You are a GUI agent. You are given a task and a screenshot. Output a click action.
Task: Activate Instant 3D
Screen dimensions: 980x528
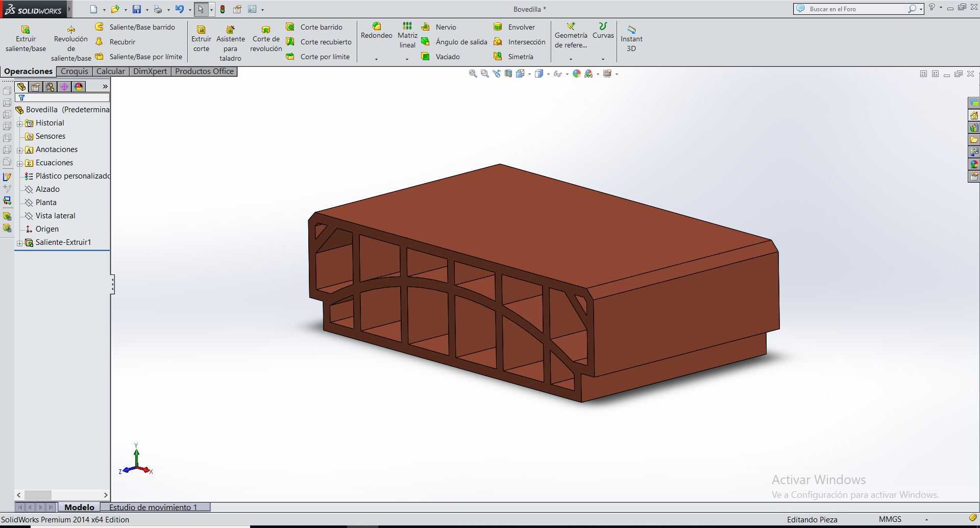tap(631, 39)
